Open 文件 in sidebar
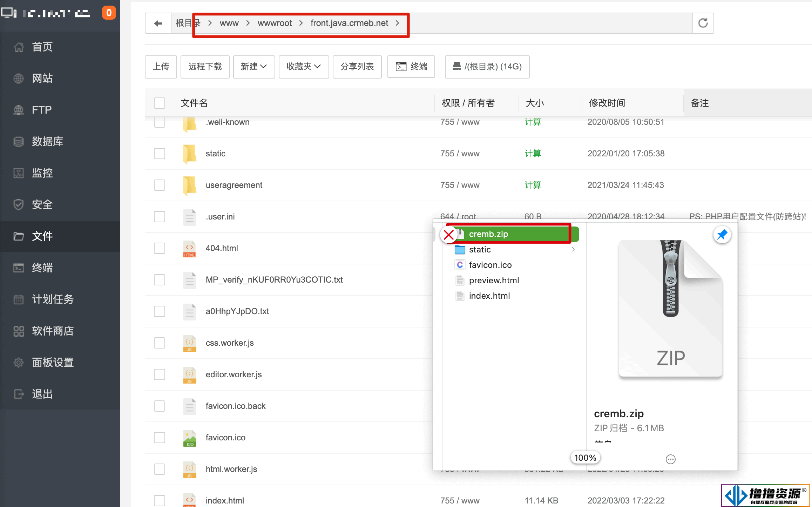The width and height of the screenshot is (812, 507). pyautogui.click(x=60, y=236)
